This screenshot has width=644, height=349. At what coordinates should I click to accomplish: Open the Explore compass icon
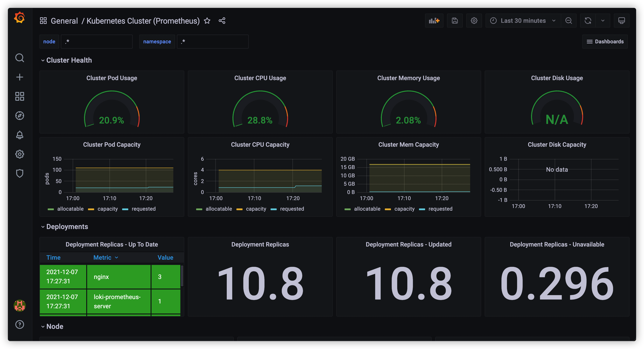click(19, 116)
